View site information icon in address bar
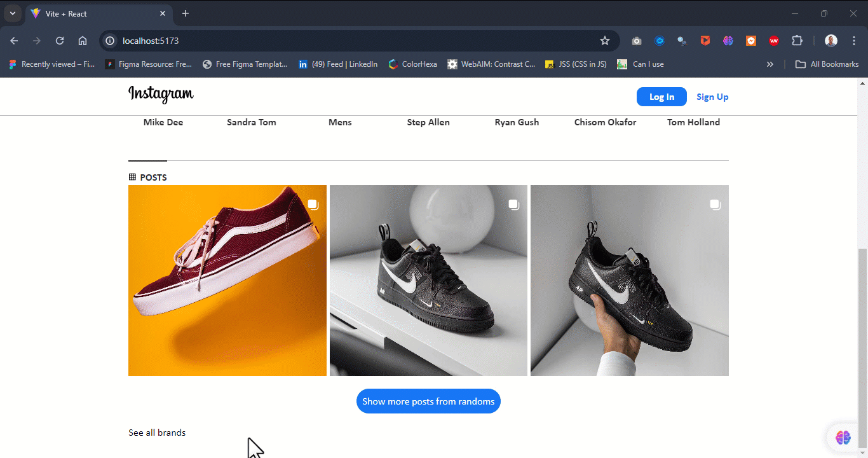Screen dimensions: 868x458 click(x=110, y=41)
